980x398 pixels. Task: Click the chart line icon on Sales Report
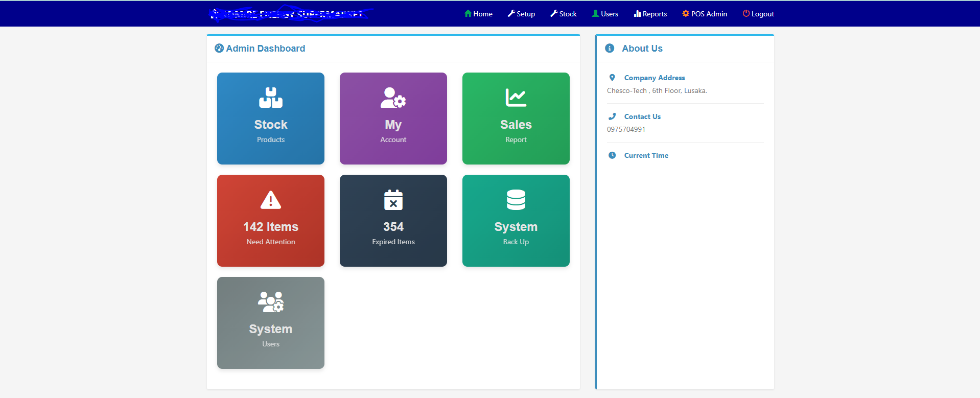point(516,98)
